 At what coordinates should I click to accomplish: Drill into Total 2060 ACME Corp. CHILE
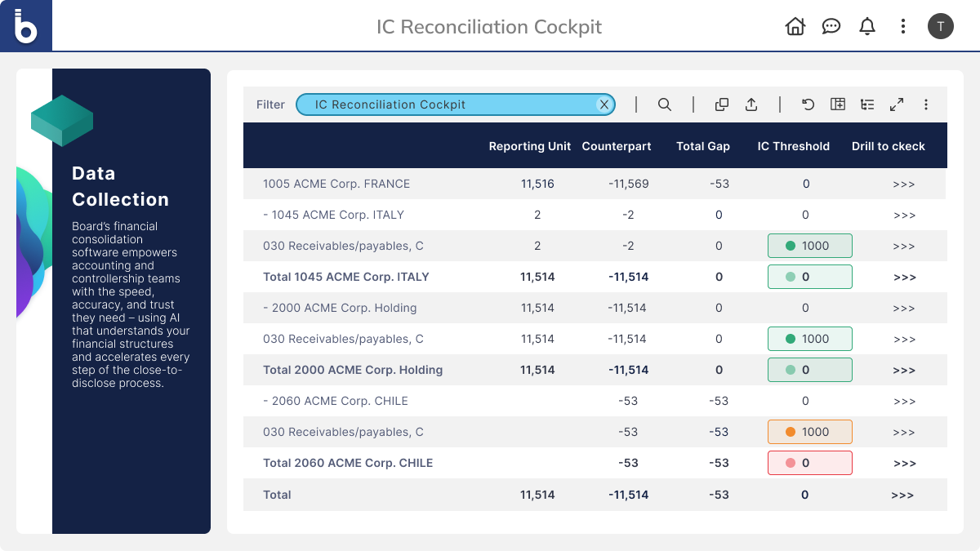[903, 463]
